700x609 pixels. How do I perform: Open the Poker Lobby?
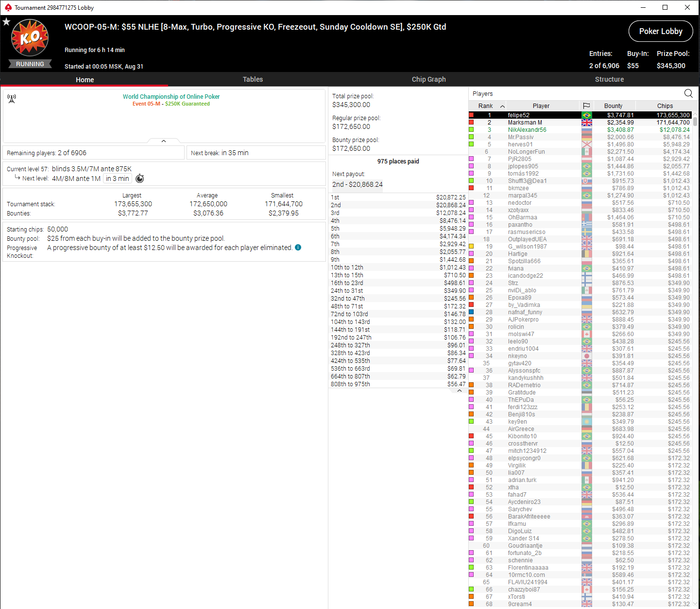tap(661, 31)
